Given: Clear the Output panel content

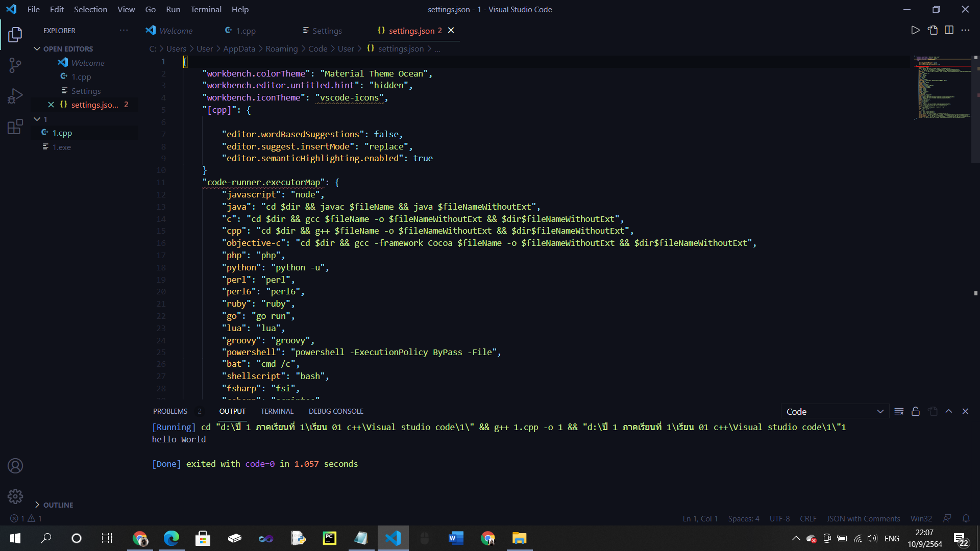Looking at the screenshot, I should click(x=899, y=411).
